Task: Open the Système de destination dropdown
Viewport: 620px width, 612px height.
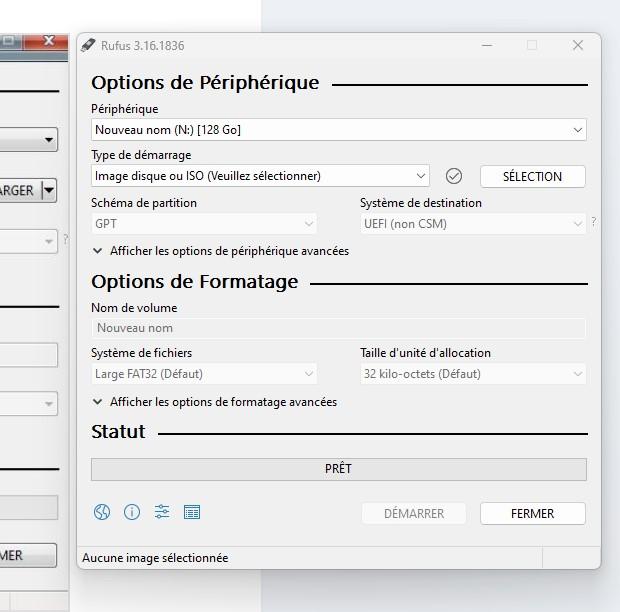Action: pos(473,224)
